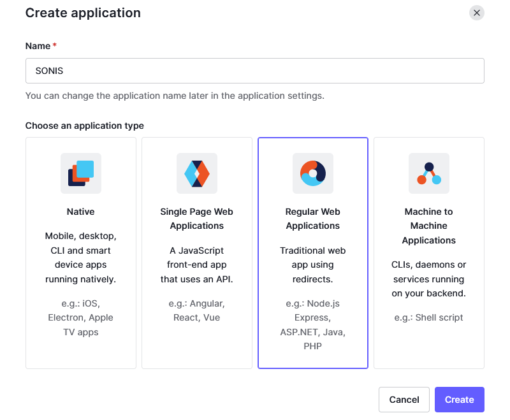This screenshot has width=510, height=420.
Task: Click the "A JavaScript front-end app" description
Action: [x=197, y=264]
